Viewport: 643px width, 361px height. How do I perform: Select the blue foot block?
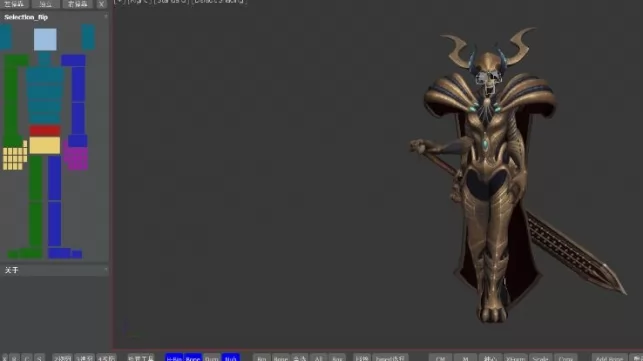(x=59, y=253)
